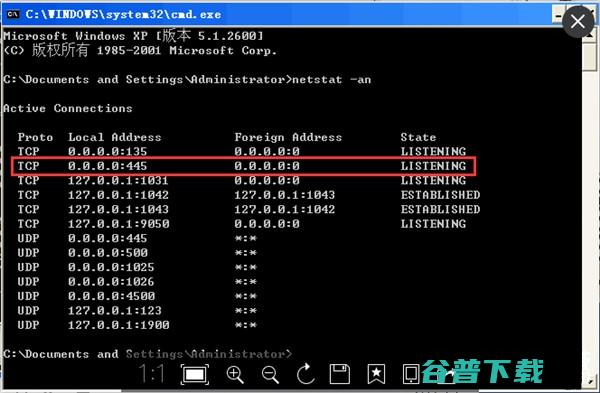Click the 'Active Connections' heading
600x393 pixels.
point(68,108)
